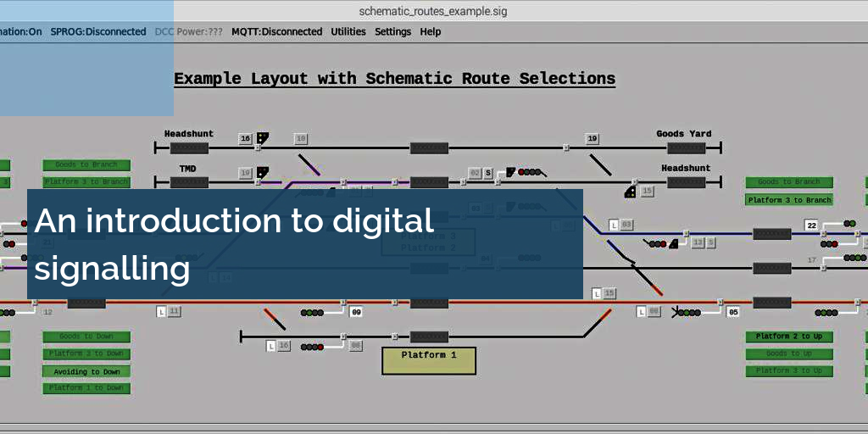The width and height of the screenshot is (868, 434).
Task: Open the SPROG:Disconnected menu
Action: click(98, 31)
